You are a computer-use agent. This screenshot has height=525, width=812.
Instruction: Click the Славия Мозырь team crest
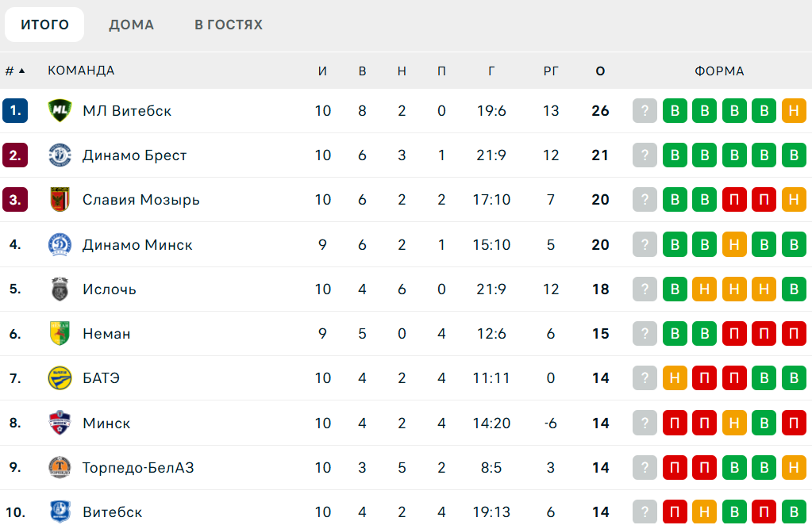click(x=60, y=200)
